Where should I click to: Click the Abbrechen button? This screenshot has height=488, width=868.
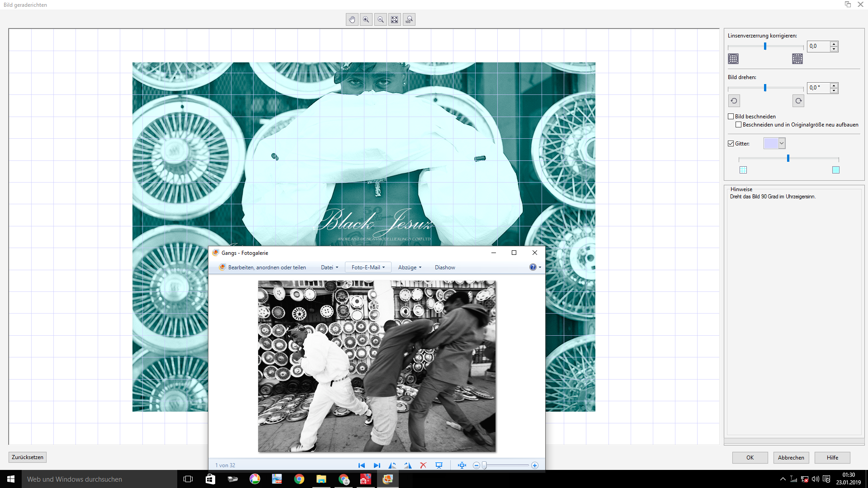click(791, 458)
